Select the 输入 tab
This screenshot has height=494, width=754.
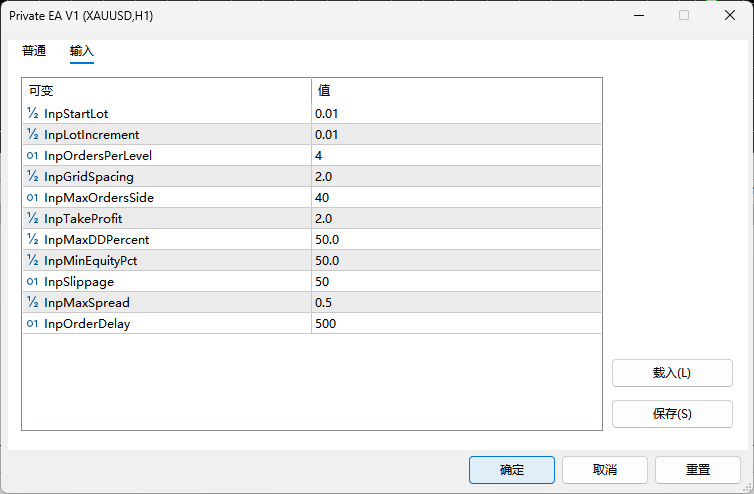point(82,51)
